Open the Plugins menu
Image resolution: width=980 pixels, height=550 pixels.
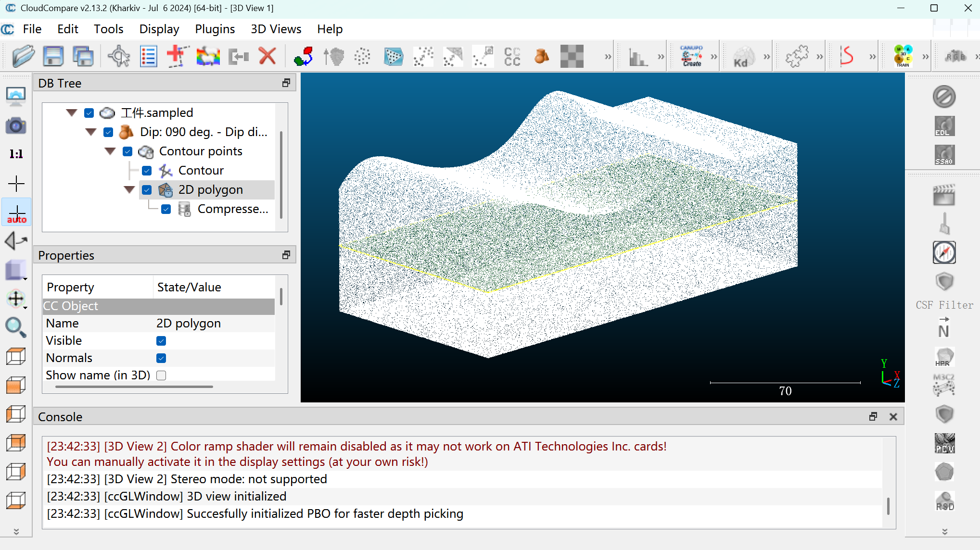tap(215, 29)
